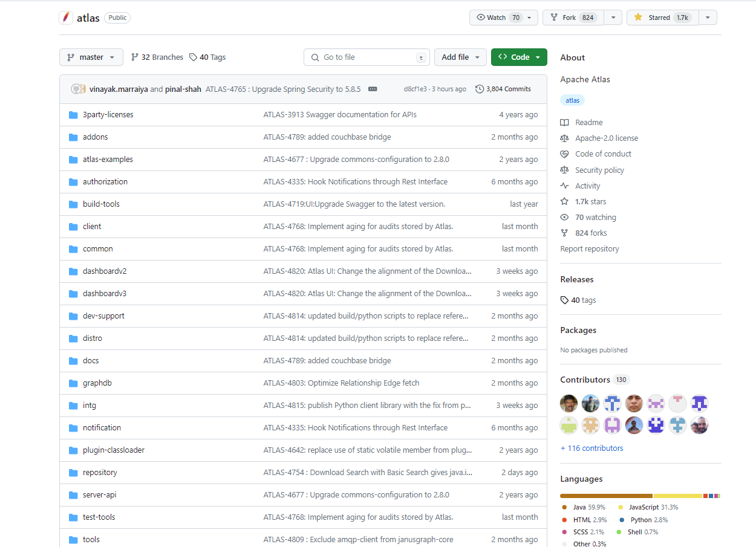Click the dashboardv2 folder icon

click(x=73, y=271)
